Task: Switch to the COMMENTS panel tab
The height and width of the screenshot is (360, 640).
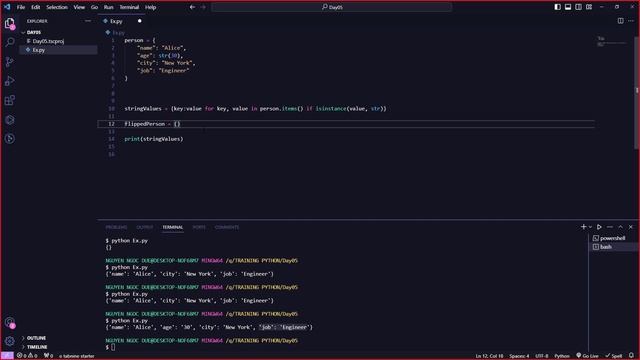Action: point(227,227)
